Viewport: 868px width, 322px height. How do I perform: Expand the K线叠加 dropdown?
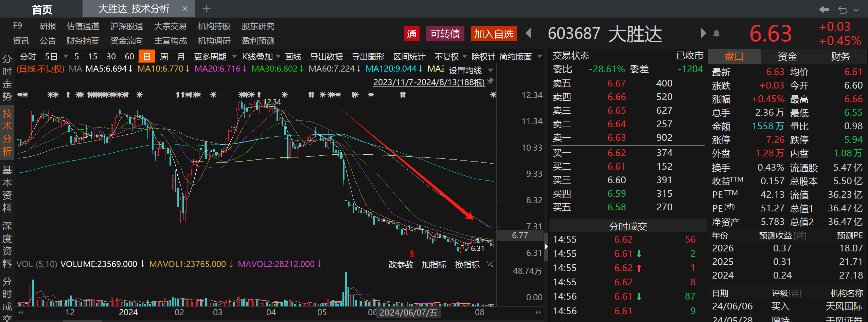pyautogui.click(x=278, y=56)
